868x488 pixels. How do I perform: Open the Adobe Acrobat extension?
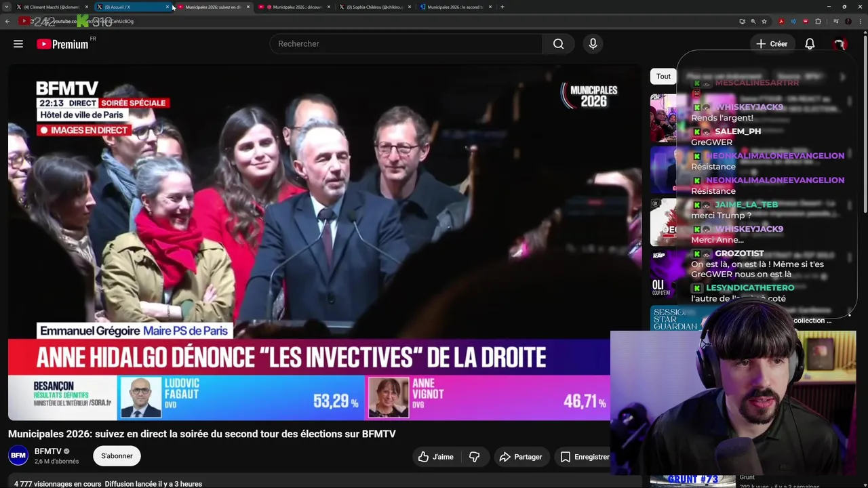(x=781, y=21)
